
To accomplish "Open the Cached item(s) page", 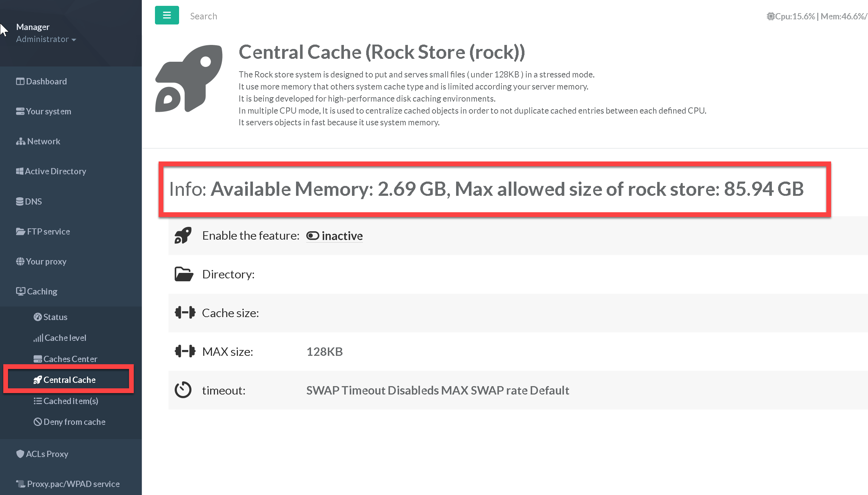I will (x=71, y=401).
